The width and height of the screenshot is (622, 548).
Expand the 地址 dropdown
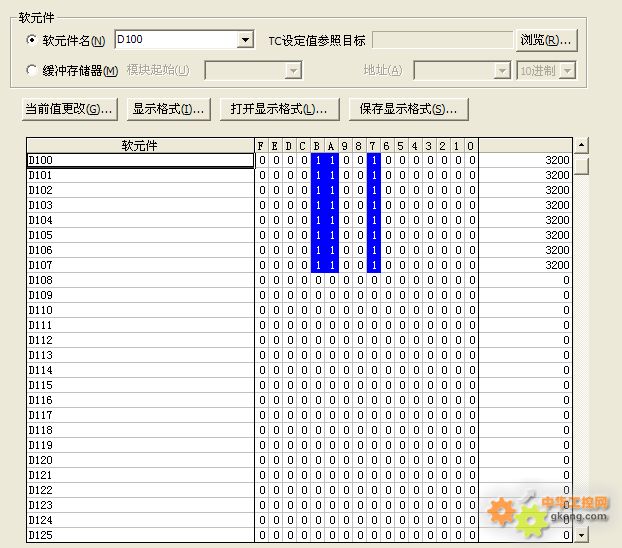pos(502,70)
